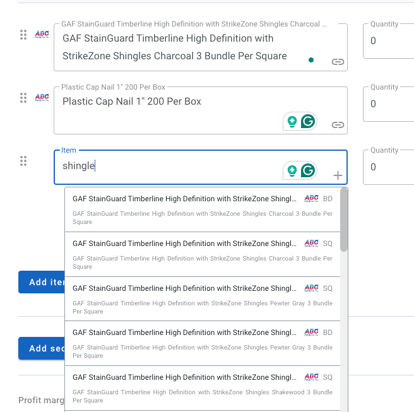Viewport: 414px width, 412px height.
Task: Click the lightbulb icon in the shingle item field
Action: [292, 171]
